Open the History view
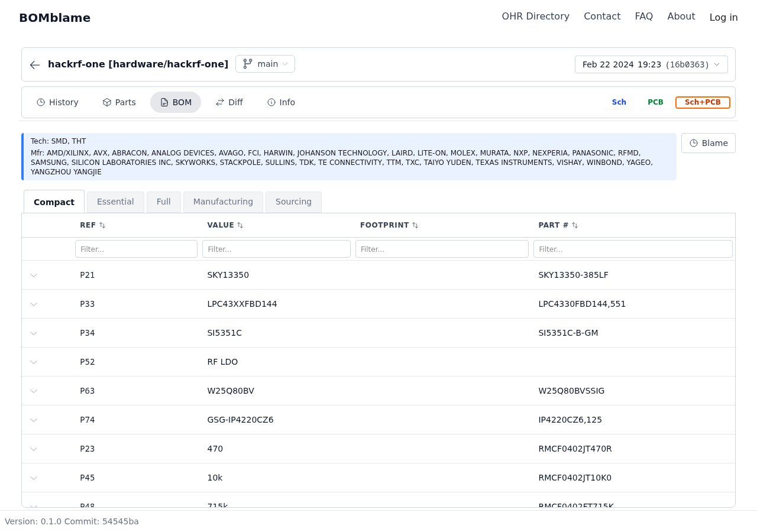The image size is (757, 532). pyautogui.click(x=57, y=102)
